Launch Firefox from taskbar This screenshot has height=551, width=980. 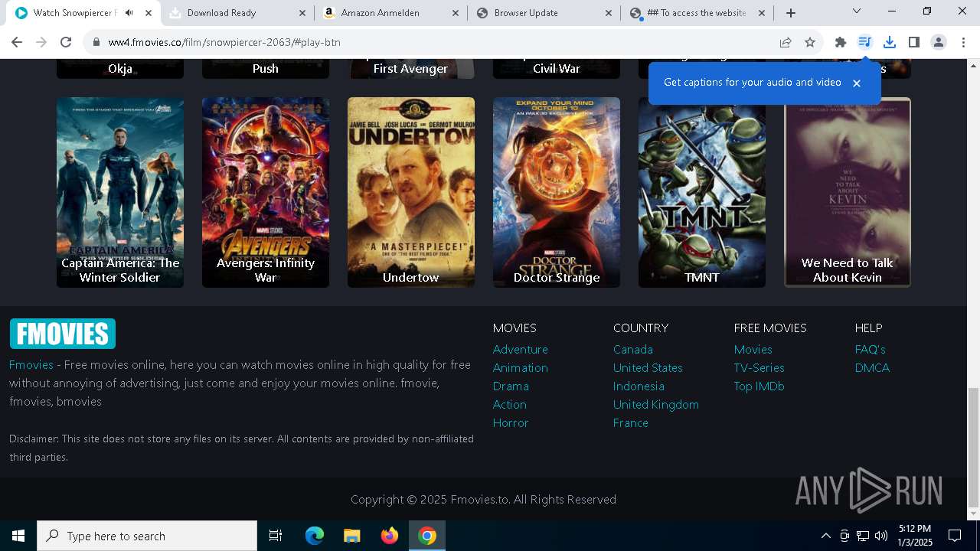[x=390, y=536]
